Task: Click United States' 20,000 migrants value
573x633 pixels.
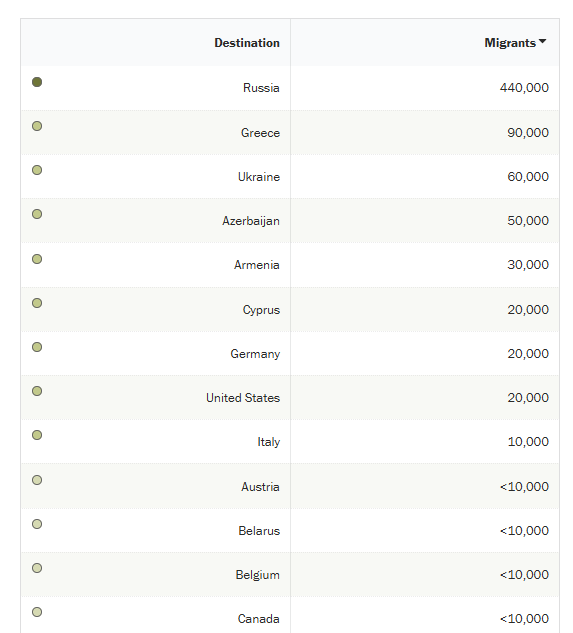Action: pos(528,398)
